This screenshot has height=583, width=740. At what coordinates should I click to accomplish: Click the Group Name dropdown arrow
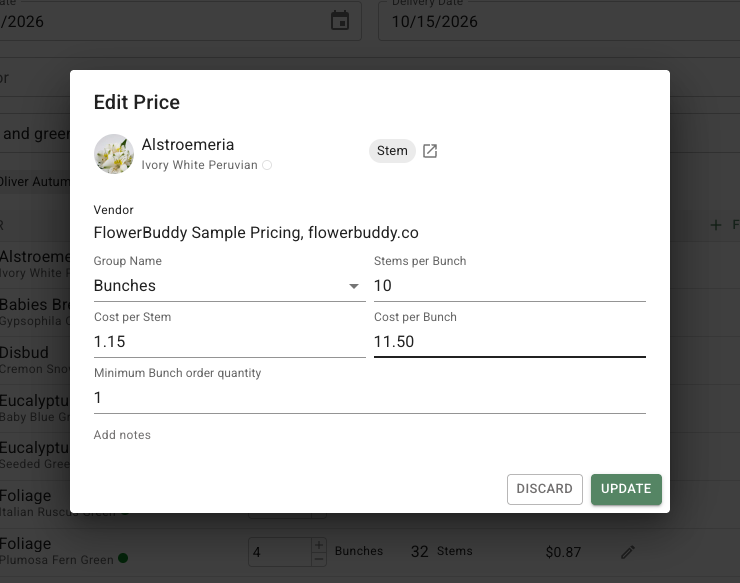pyautogui.click(x=353, y=286)
